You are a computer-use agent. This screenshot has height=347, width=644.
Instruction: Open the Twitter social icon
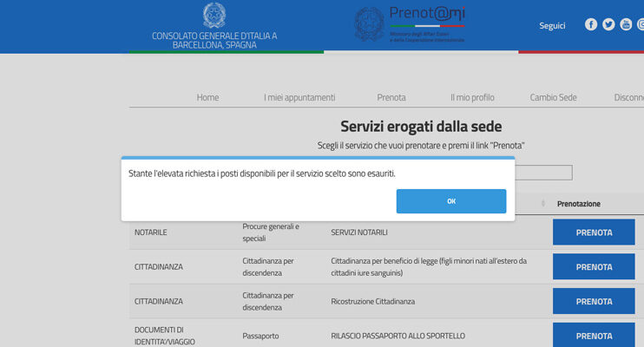(x=608, y=24)
